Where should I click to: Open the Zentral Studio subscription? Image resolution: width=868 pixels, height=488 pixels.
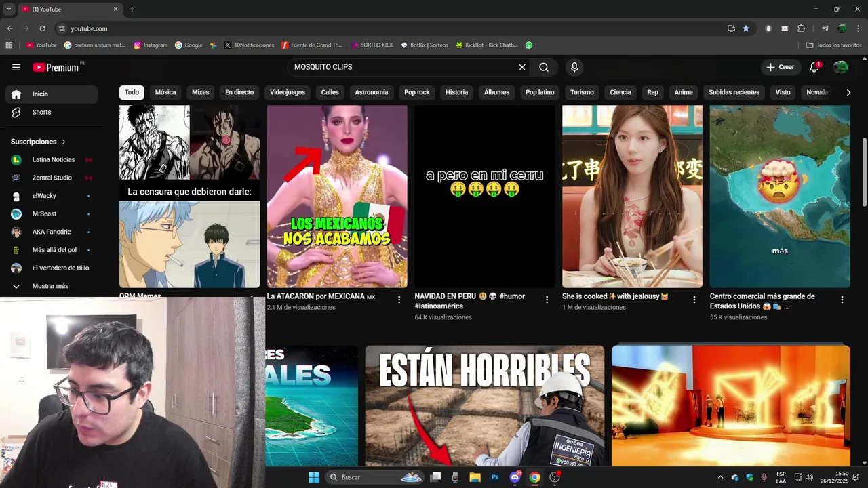[52, 178]
